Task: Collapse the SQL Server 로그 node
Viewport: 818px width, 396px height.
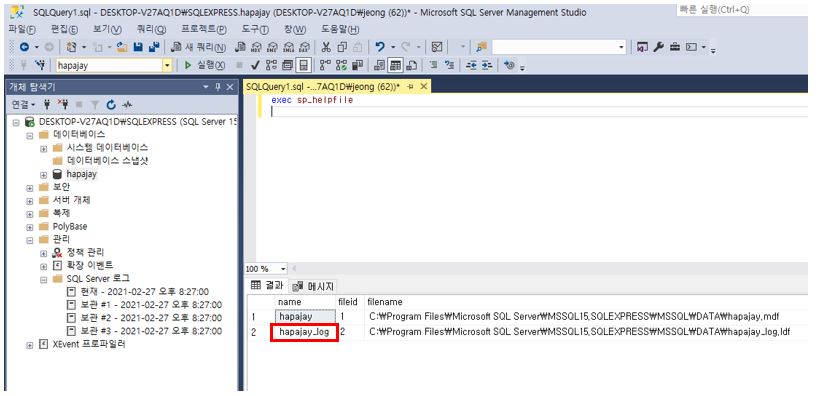Action: 44,279
